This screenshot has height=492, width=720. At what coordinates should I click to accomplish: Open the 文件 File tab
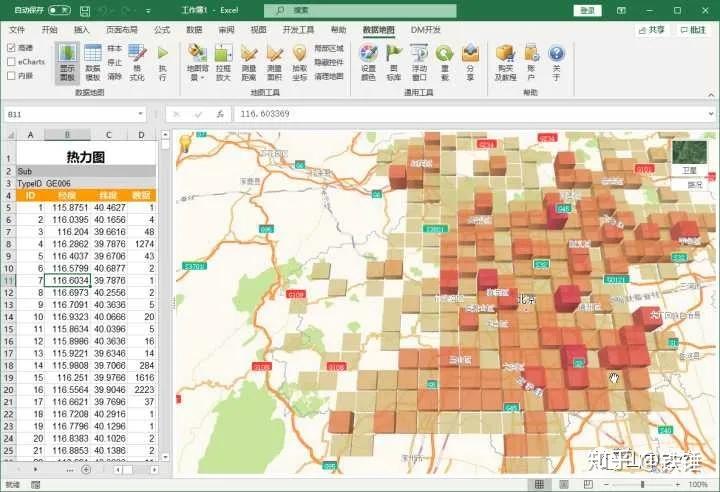coord(17,30)
